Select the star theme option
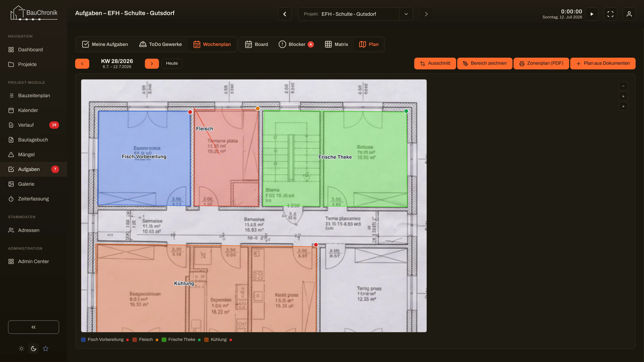This screenshot has height=362, width=644. 45,349
